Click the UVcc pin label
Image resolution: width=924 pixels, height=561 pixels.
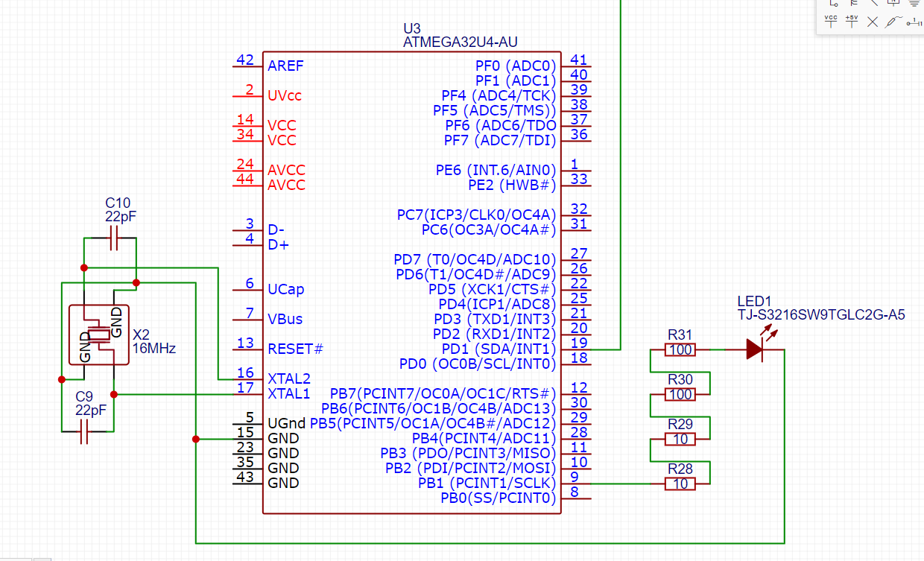point(285,95)
